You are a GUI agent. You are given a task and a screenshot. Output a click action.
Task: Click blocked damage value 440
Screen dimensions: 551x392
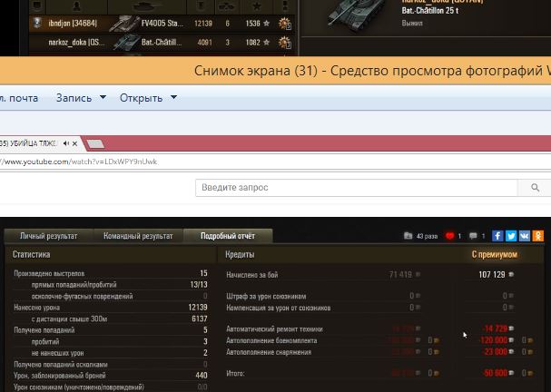pos(202,376)
